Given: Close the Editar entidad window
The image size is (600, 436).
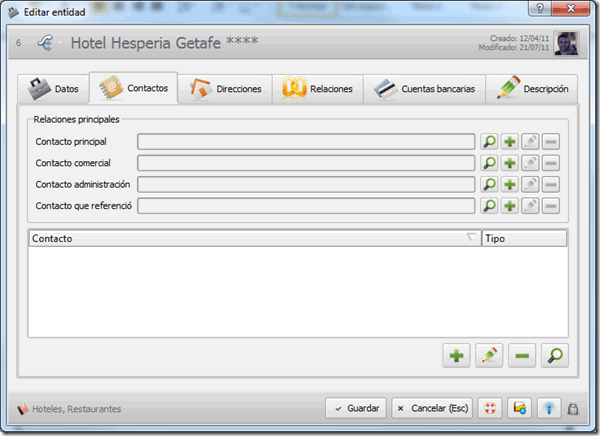Looking at the screenshot, I should coord(571,8).
